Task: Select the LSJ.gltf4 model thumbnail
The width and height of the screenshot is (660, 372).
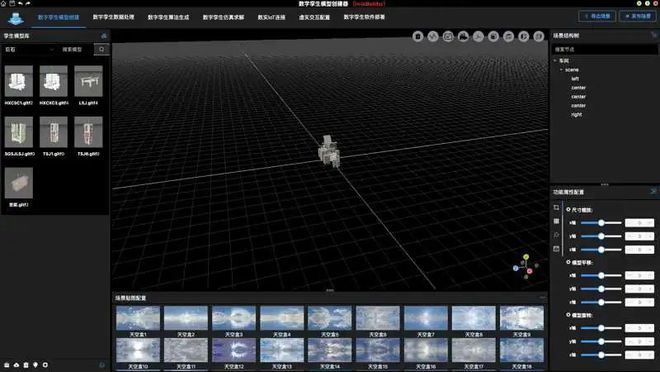Action: pyautogui.click(x=88, y=82)
